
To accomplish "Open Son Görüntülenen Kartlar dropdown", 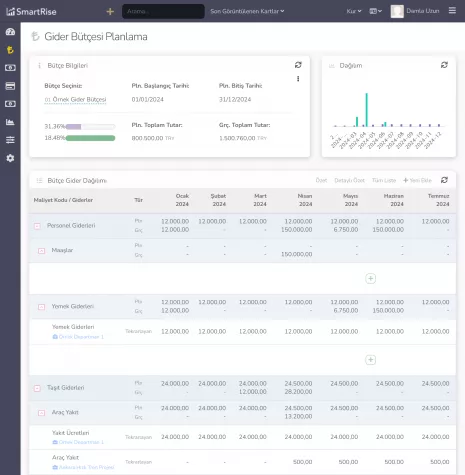I will (x=247, y=11).
